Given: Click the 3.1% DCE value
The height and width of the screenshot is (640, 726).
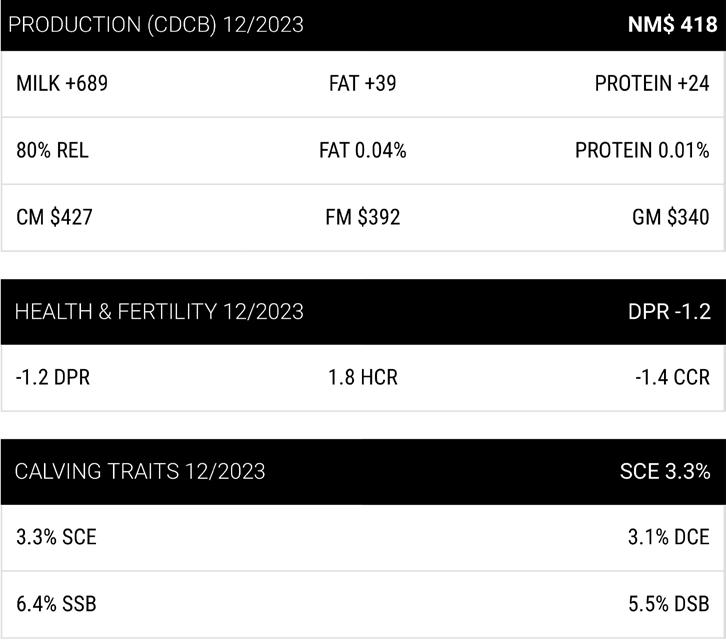Looking at the screenshot, I should pos(668,538).
